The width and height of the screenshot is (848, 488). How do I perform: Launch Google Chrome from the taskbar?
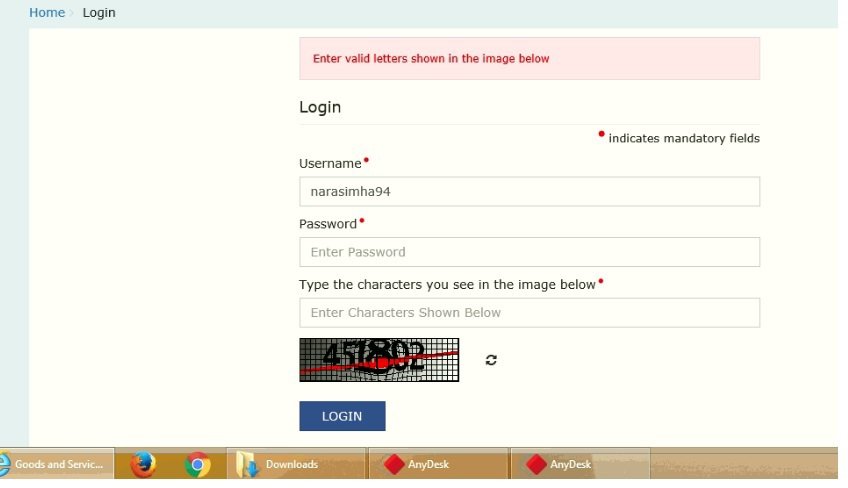198,464
